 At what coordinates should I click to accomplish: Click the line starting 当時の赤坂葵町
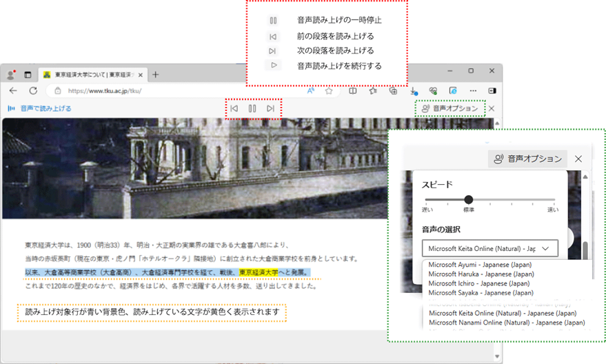tap(192, 259)
